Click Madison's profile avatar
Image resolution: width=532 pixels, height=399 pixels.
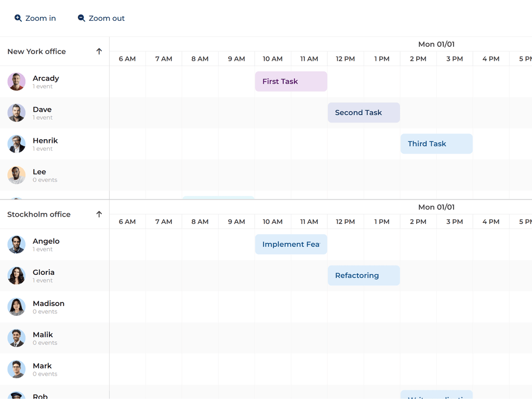(x=16, y=307)
